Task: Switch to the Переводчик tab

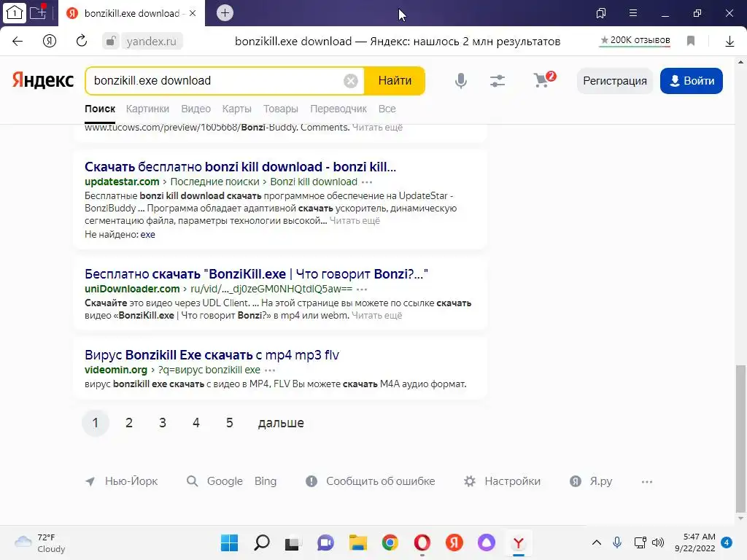Action: tap(338, 109)
